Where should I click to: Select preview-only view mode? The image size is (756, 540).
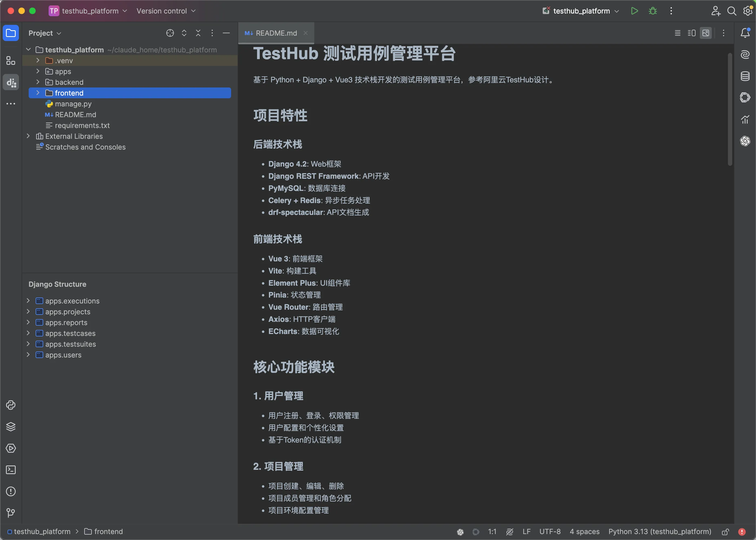click(x=706, y=33)
